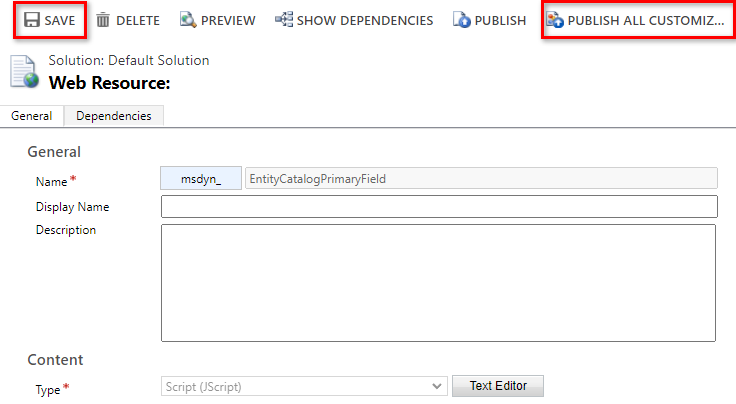The image size is (736, 404).
Task: Open the Dependencies tab
Action: (114, 116)
